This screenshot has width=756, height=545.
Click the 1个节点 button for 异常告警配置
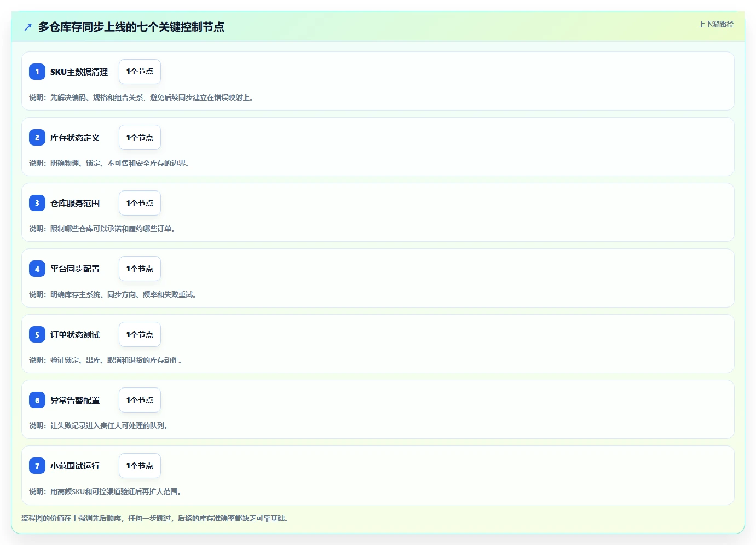[x=140, y=400]
